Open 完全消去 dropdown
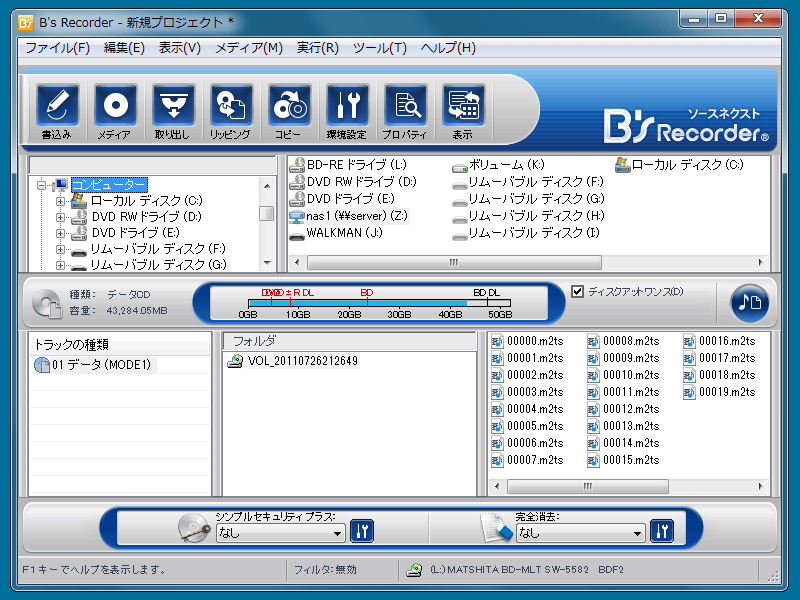This screenshot has width=800, height=600. 581,533
